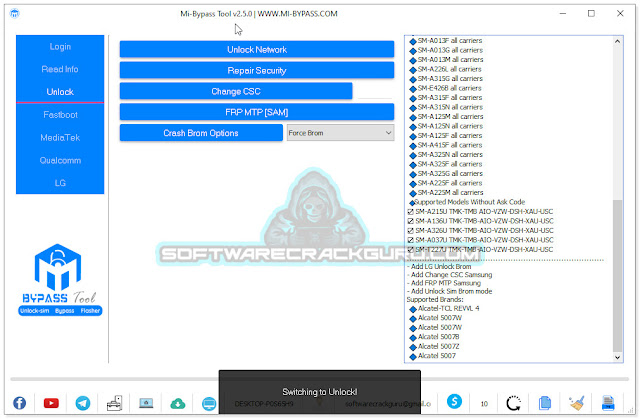
Task: Select the SM-A315N all carriers row
Action: 446,107
